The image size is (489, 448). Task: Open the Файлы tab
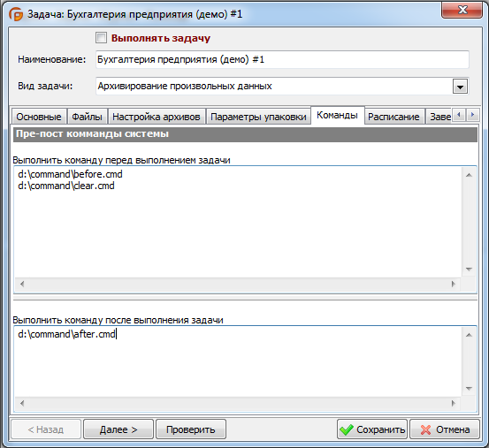[87, 117]
